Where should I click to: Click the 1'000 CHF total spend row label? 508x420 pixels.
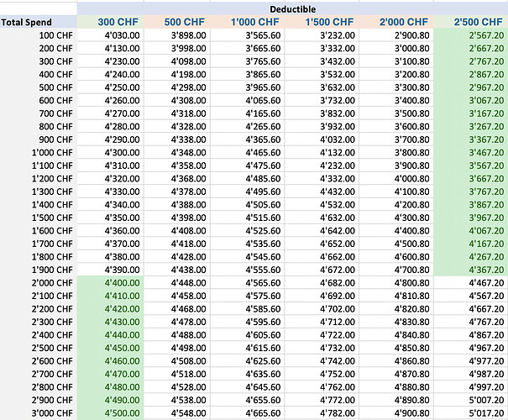pyautogui.click(x=39, y=153)
